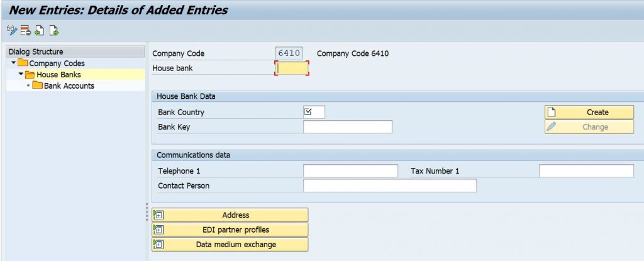
Task: Collapse the Company Codes tree node
Action: pyautogui.click(x=14, y=63)
